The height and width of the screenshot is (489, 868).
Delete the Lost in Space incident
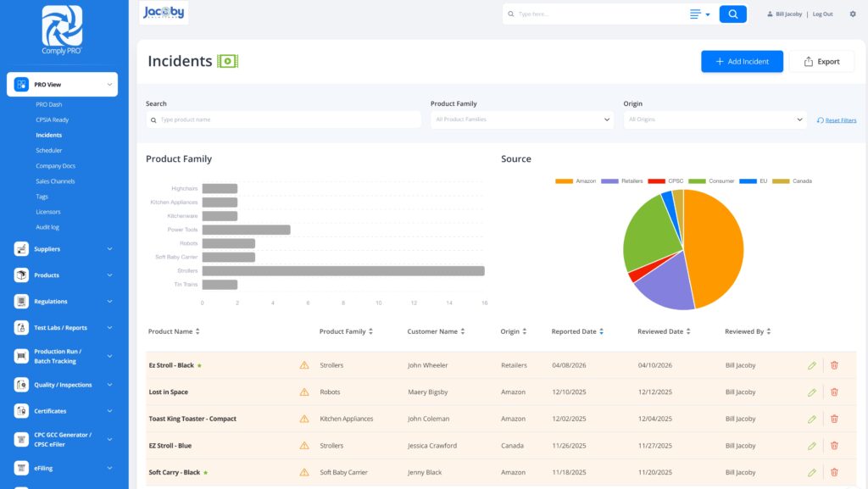[834, 392]
